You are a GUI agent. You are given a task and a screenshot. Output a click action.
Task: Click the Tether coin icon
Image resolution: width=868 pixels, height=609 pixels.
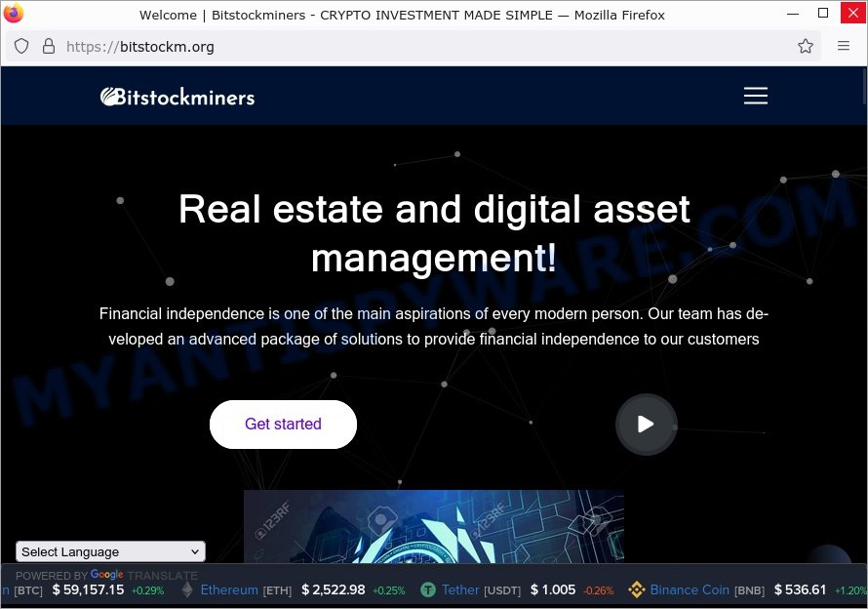pyautogui.click(x=428, y=590)
